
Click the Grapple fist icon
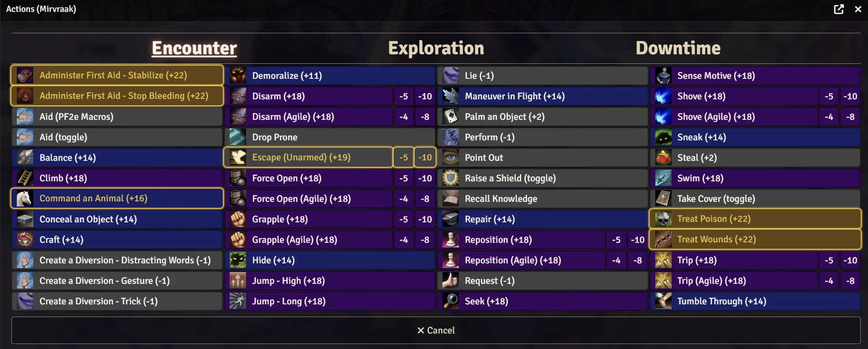click(238, 219)
